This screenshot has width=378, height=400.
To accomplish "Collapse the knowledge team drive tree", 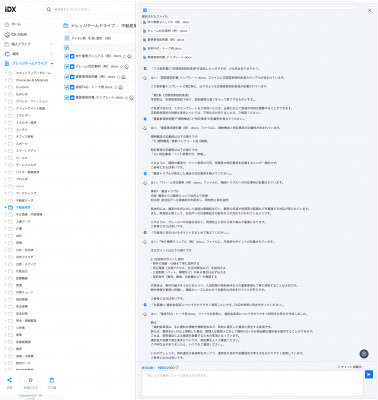I will pyautogui.click(x=52, y=63).
